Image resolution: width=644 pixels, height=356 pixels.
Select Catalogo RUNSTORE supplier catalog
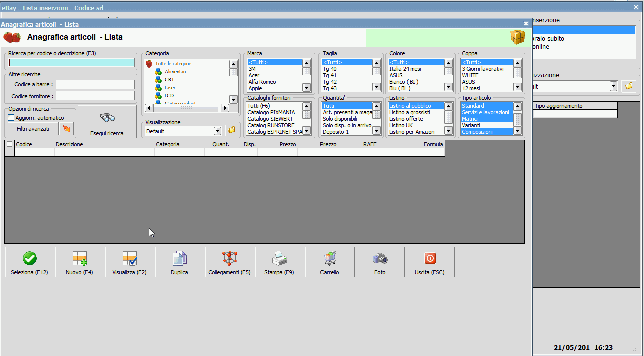[274, 125]
